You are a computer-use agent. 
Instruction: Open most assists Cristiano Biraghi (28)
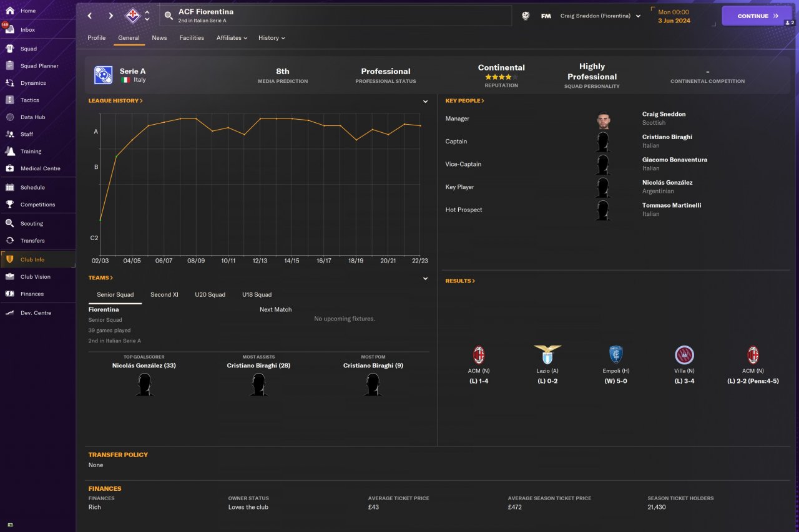258,365
